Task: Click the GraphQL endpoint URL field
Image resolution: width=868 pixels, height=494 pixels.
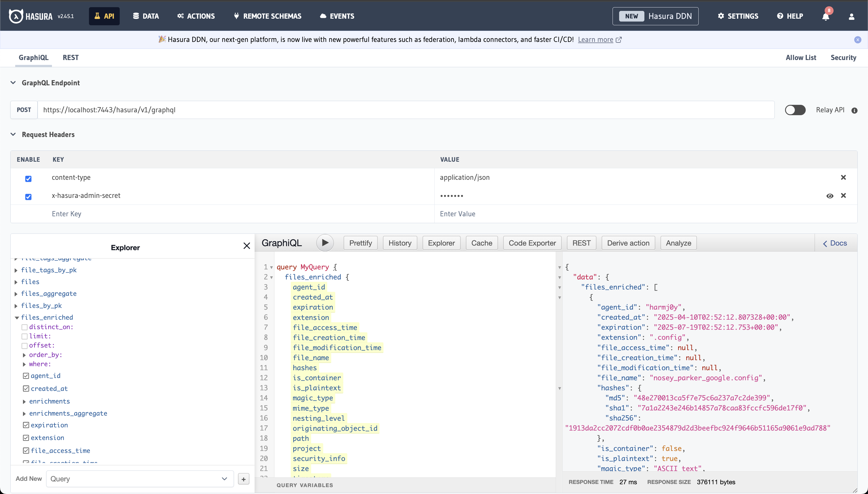Action: (406, 110)
